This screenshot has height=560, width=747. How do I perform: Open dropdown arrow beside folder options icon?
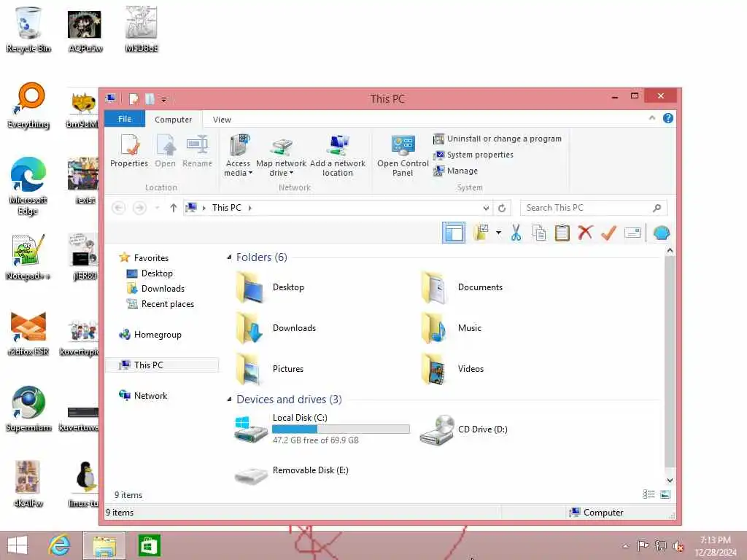498,233
